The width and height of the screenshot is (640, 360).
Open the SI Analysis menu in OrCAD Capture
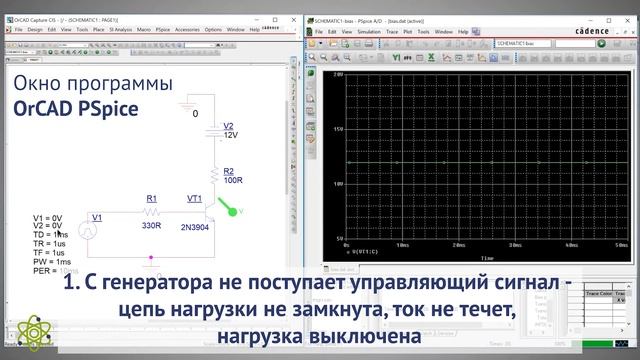120,29
